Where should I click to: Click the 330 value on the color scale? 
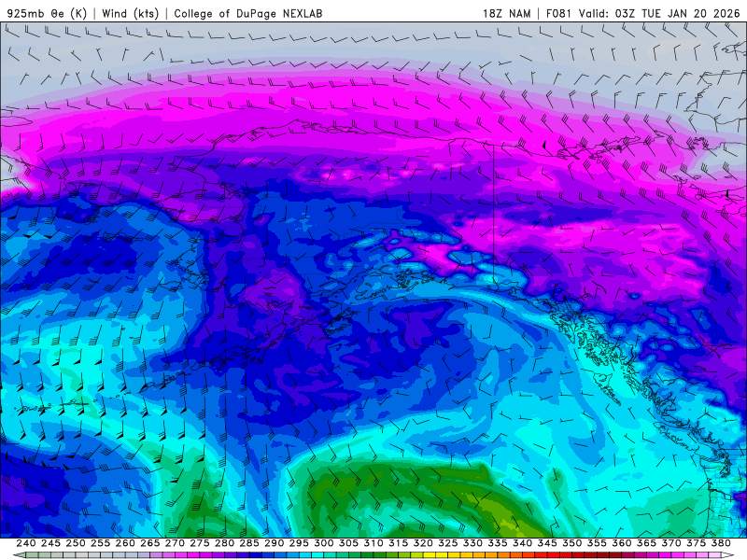[x=472, y=543]
